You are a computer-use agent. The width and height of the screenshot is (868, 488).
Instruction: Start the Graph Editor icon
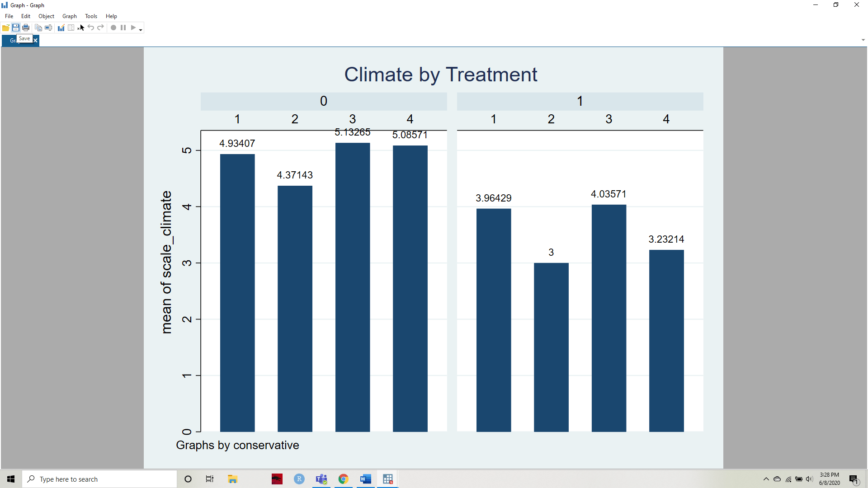click(x=61, y=28)
